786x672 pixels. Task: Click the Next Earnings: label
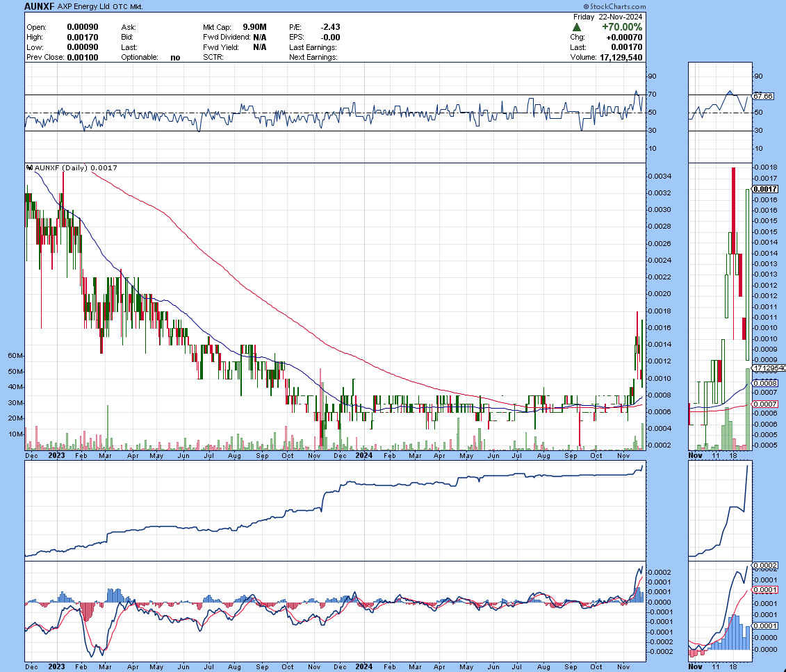tap(313, 57)
